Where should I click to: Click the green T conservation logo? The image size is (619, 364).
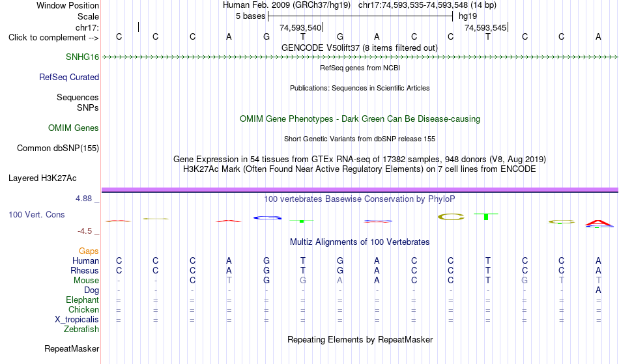(x=486, y=216)
